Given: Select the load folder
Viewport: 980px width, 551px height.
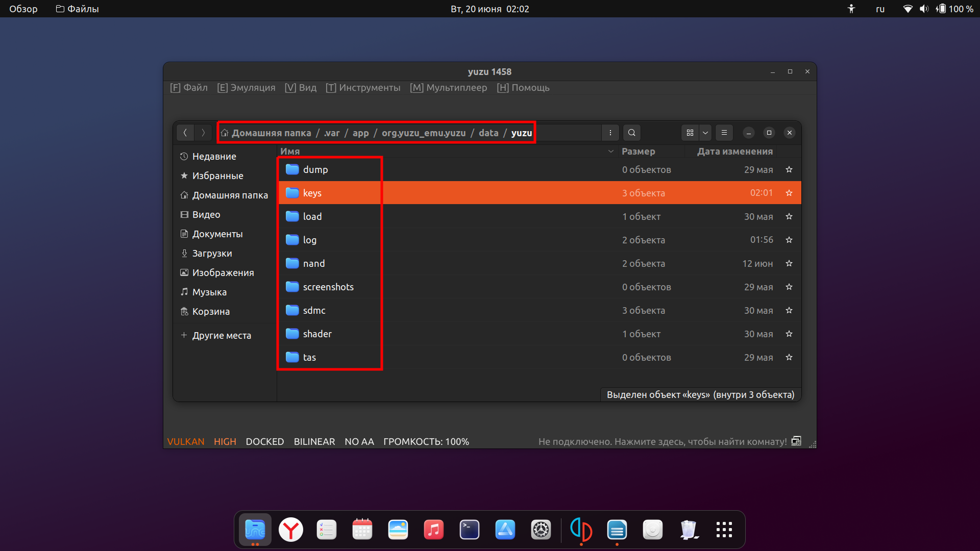Looking at the screenshot, I should (x=539, y=216).
